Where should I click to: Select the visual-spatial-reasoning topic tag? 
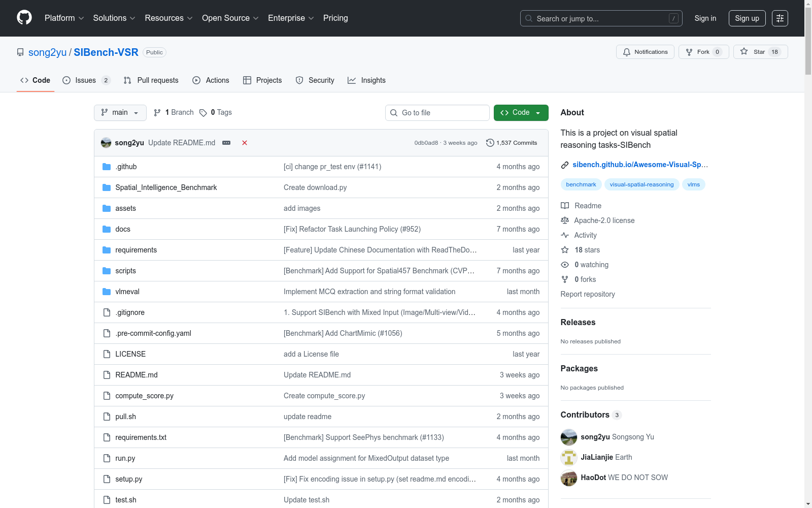point(642,184)
